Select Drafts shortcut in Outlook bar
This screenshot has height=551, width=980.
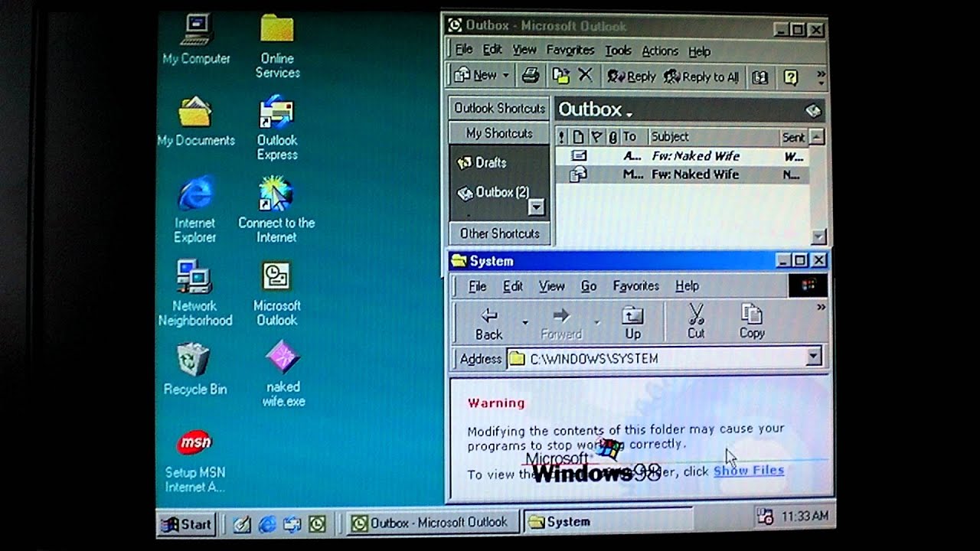[481, 162]
